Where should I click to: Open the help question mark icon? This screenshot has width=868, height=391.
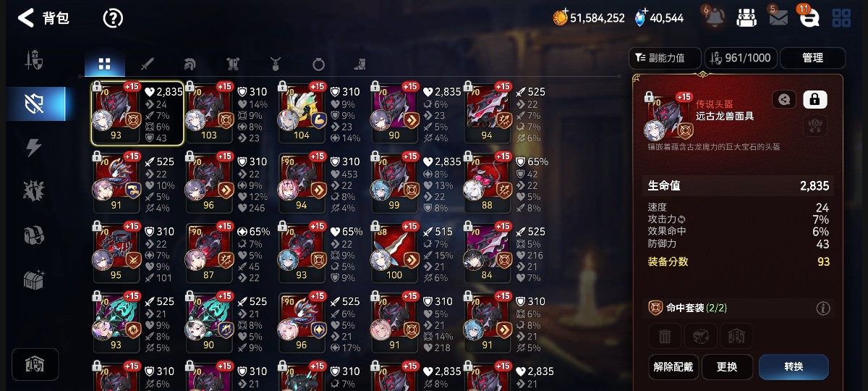113,18
